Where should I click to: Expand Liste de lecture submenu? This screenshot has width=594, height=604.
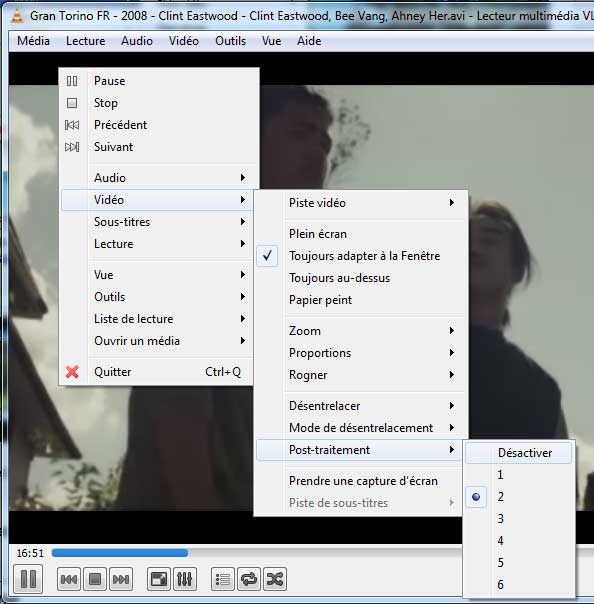157,319
